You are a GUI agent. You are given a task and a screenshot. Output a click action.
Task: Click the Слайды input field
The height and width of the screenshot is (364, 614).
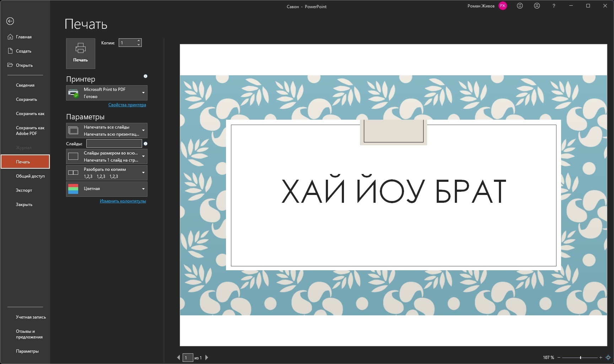pyautogui.click(x=114, y=143)
